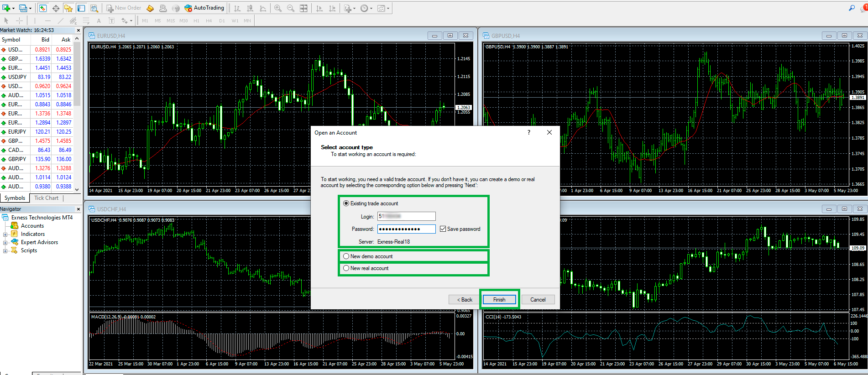Click the search magnifier at top right
The image size is (868, 375).
[x=852, y=8]
